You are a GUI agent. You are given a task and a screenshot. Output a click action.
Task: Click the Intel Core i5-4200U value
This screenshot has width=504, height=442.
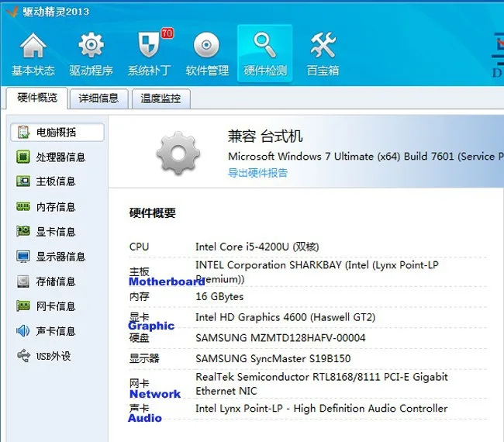(257, 247)
